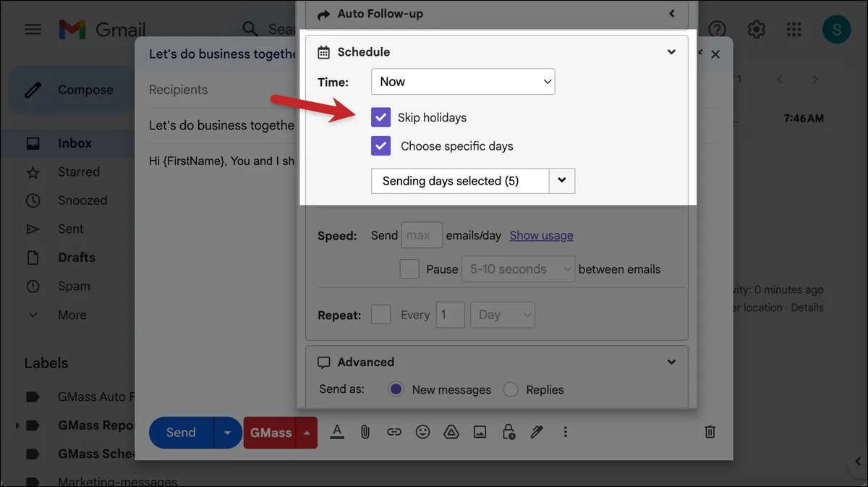Open the account avatar with letter S
The height and width of the screenshot is (487, 868).
(x=836, y=29)
